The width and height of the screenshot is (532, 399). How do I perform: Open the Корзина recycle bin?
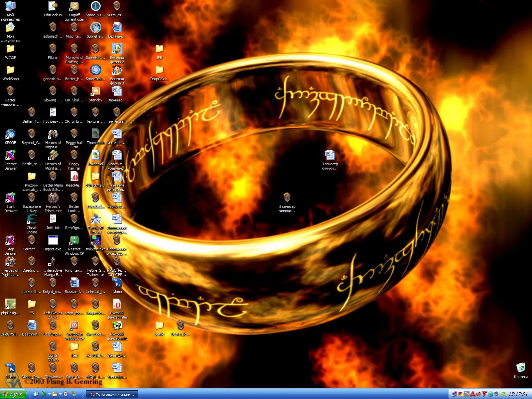coord(521,370)
